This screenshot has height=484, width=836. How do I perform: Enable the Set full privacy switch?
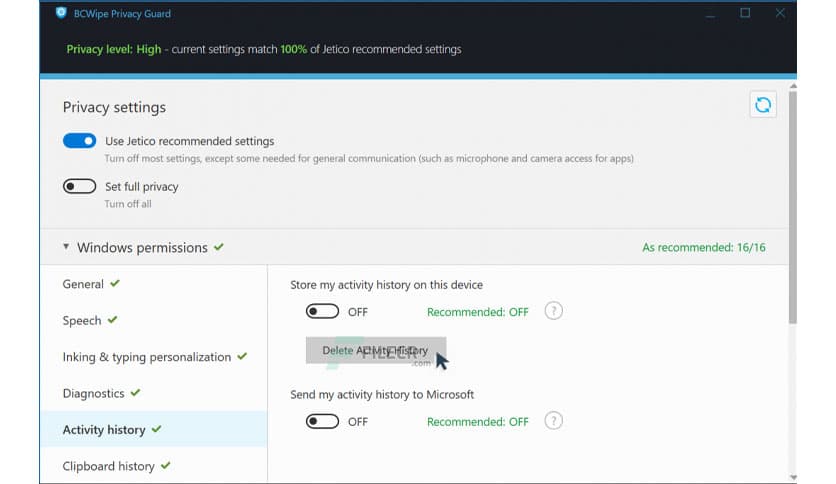[79, 186]
